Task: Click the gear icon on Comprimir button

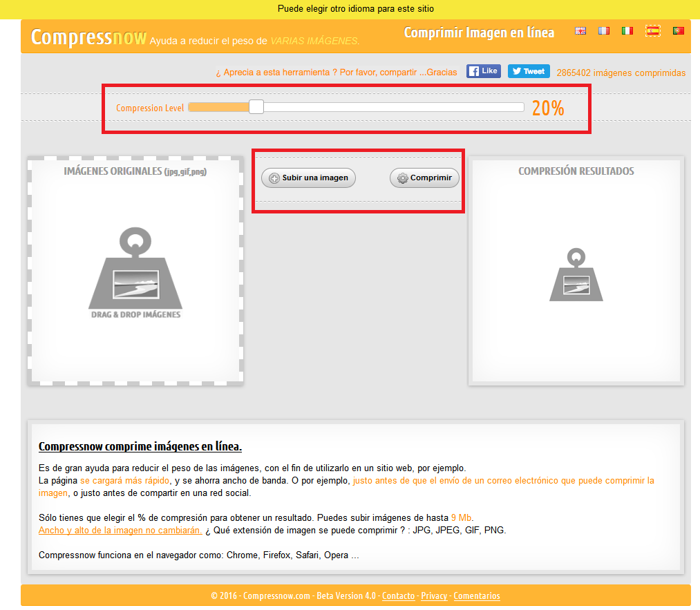Action: tap(401, 178)
